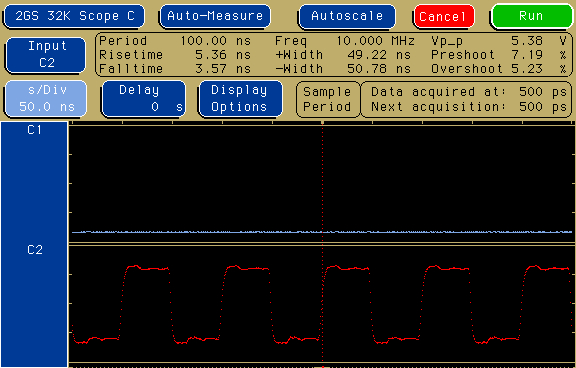Click the Freq 10.000 MHz measurement
The width and height of the screenshot is (576, 368).
[345, 40]
